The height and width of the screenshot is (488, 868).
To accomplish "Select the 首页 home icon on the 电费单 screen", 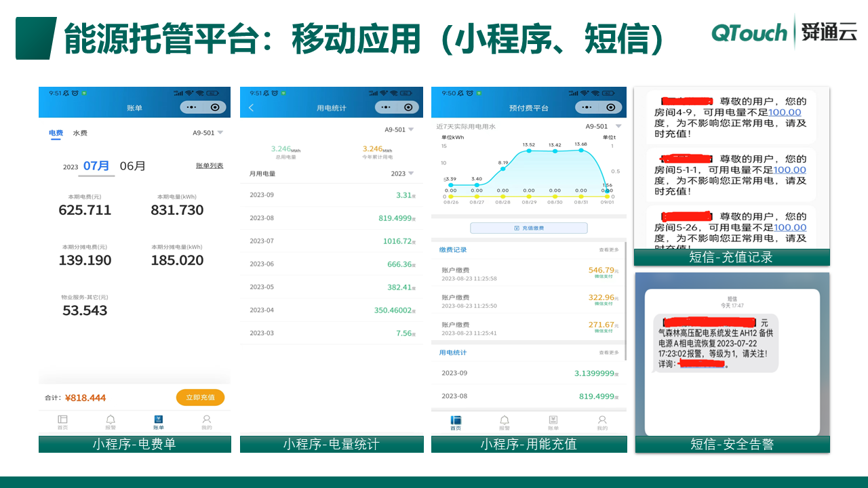I will click(x=62, y=422).
